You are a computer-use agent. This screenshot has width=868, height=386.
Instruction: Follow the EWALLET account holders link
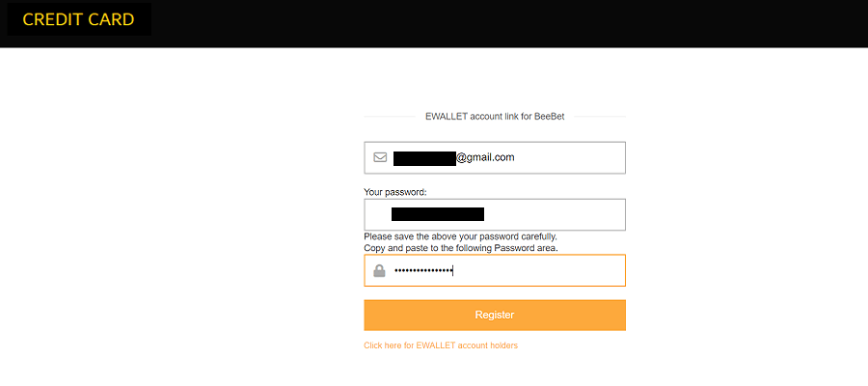click(441, 345)
